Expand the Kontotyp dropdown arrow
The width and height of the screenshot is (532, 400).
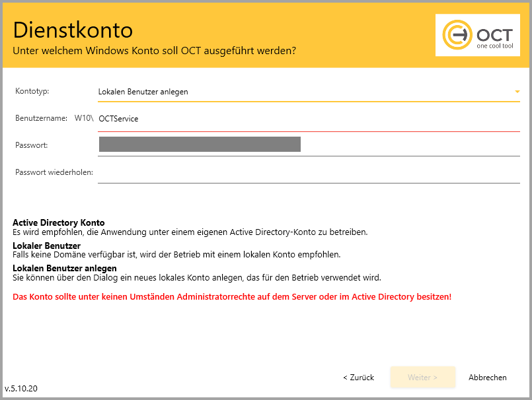[x=517, y=92]
